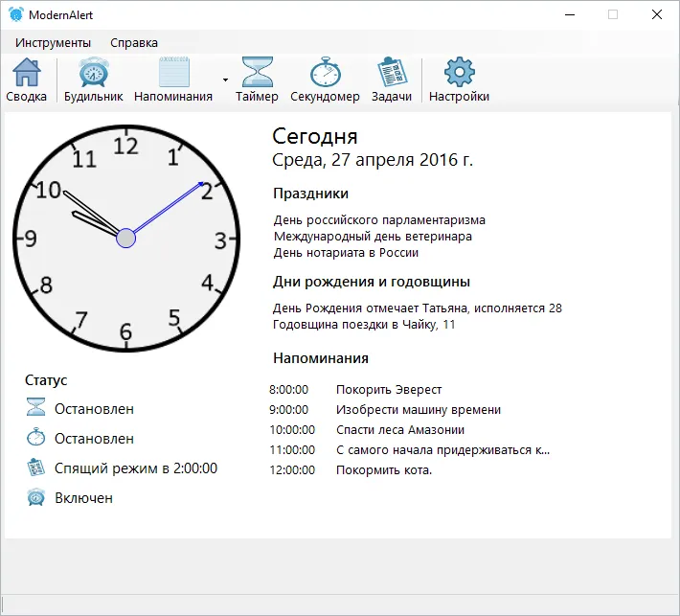Expand the Напоминания dropdown arrow
680x616 pixels.
[x=225, y=80]
